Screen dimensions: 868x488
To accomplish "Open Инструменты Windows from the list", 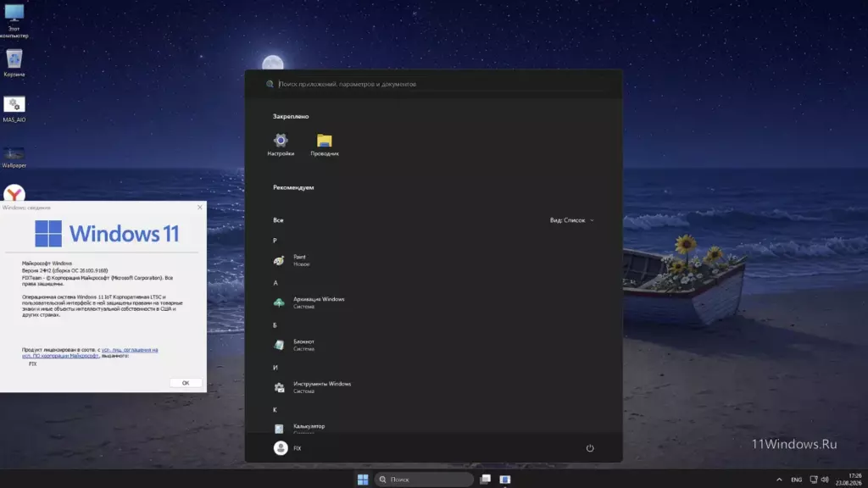I will tap(431, 387).
